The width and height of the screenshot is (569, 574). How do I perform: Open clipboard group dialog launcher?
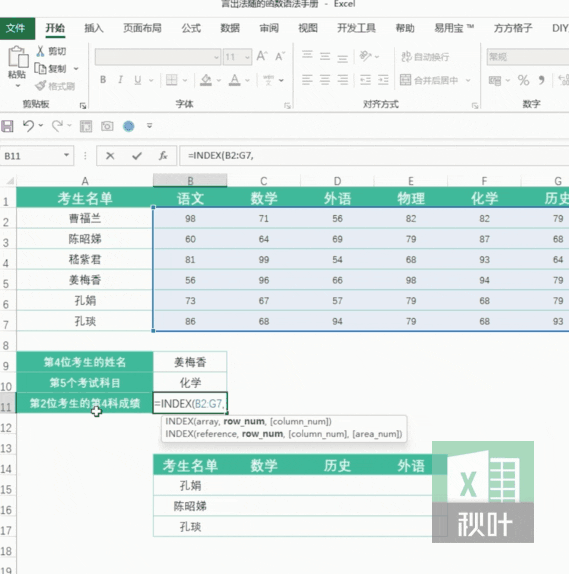tap(83, 105)
